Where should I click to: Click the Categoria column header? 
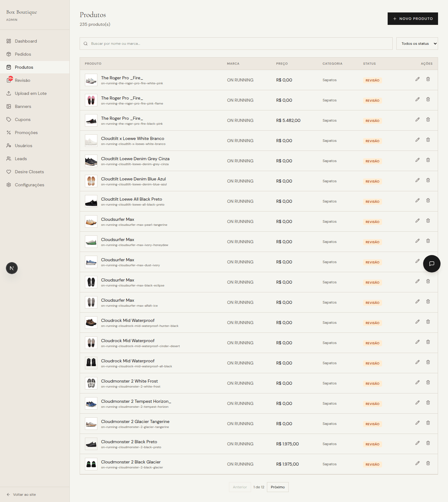[x=332, y=64]
